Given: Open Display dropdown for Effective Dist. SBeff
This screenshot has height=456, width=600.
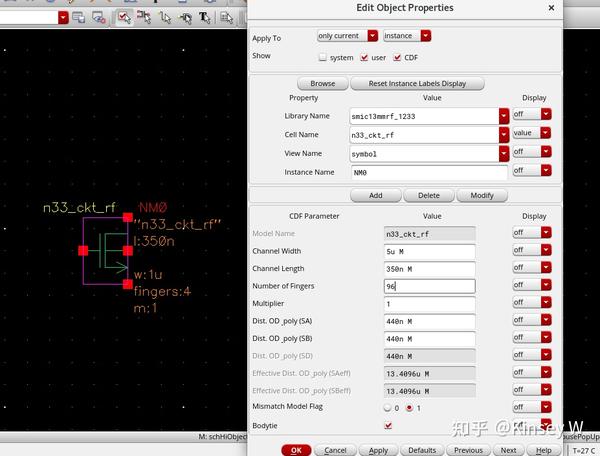Looking at the screenshot, I should pyautogui.click(x=532, y=389).
